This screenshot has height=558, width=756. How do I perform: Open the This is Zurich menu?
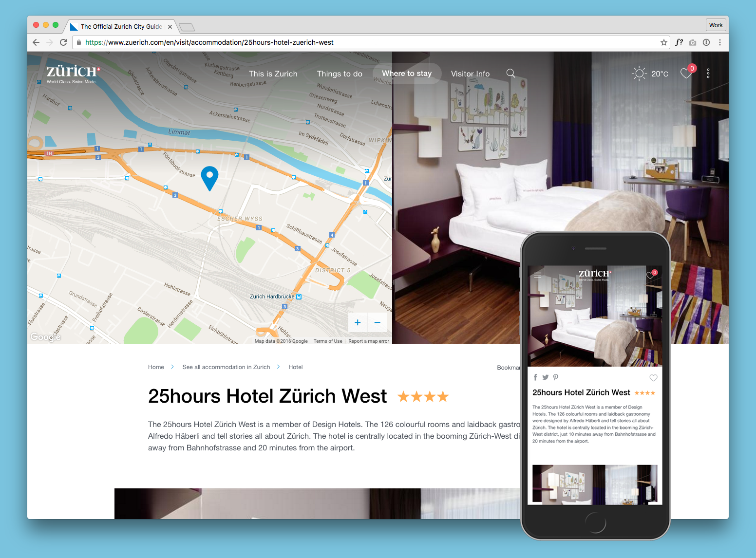[x=273, y=74]
